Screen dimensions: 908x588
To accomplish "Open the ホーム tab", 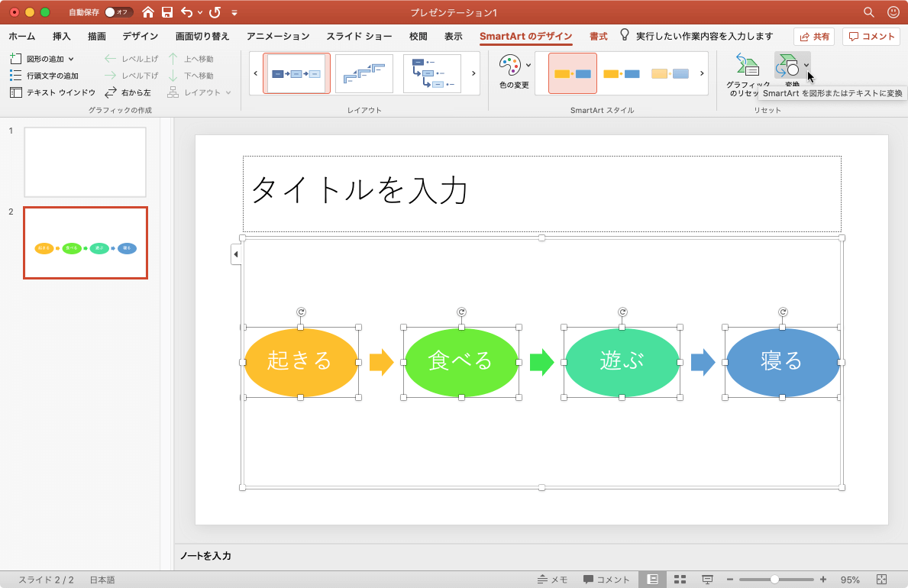I will click(22, 37).
